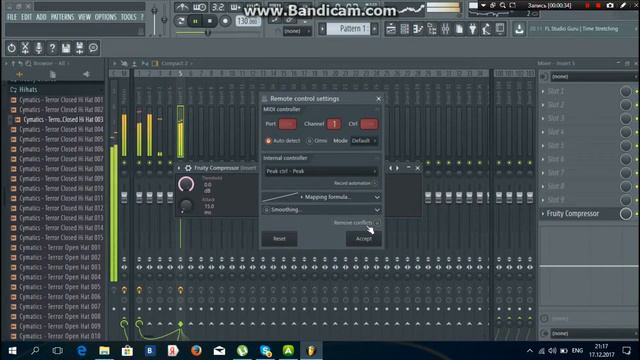
Task: Toggle the Record automation option
Action: pyautogui.click(x=375, y=183)
